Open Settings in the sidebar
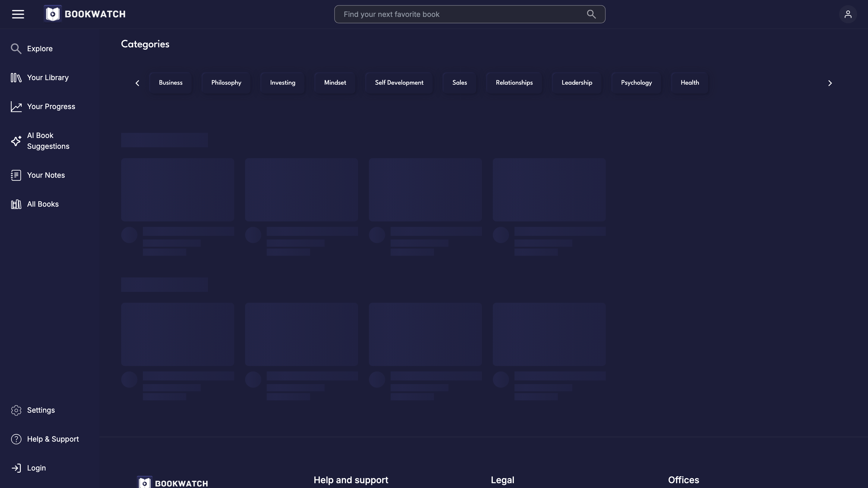The image size is (868, 488). click(41, 410)
